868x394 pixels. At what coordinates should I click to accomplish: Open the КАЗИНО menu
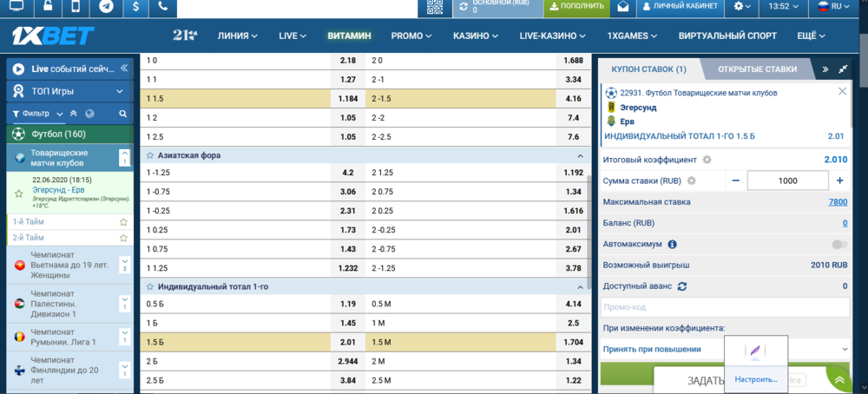coord(476,36)
